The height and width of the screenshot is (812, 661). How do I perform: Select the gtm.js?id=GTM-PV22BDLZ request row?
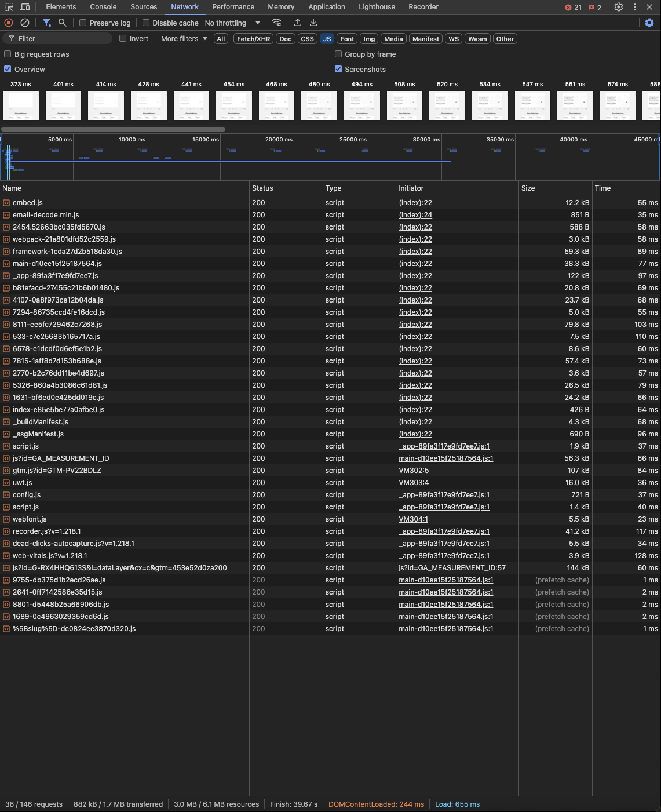330,471
